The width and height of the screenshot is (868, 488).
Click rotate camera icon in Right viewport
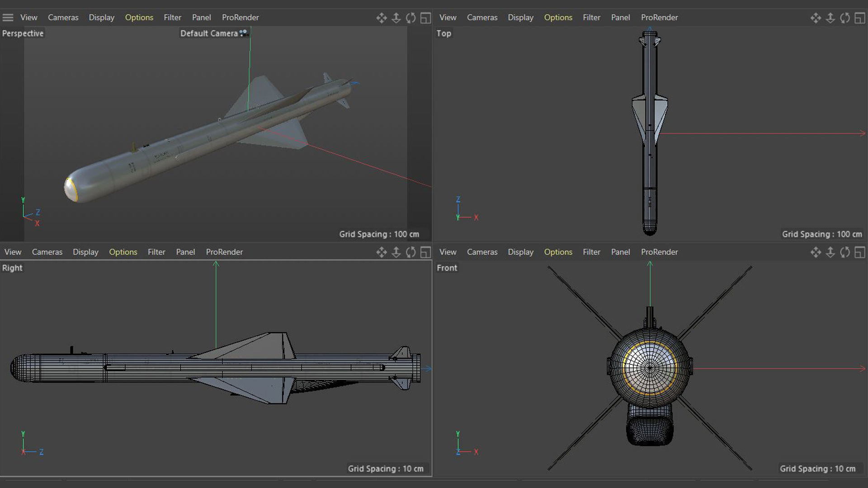(x=410, y=252)
